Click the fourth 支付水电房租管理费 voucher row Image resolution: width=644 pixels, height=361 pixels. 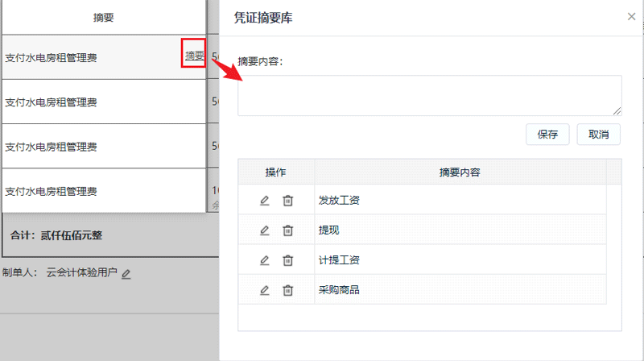pyautogui.click(x=105, y=190)
